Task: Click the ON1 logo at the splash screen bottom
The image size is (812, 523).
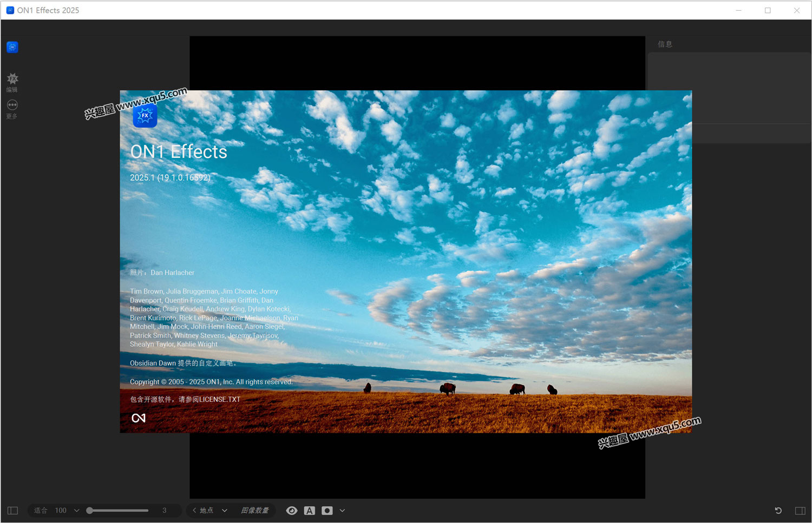Action: point(139,418)
